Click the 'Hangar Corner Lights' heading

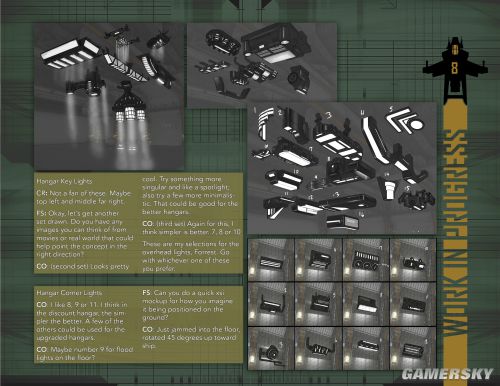point(69,293)
